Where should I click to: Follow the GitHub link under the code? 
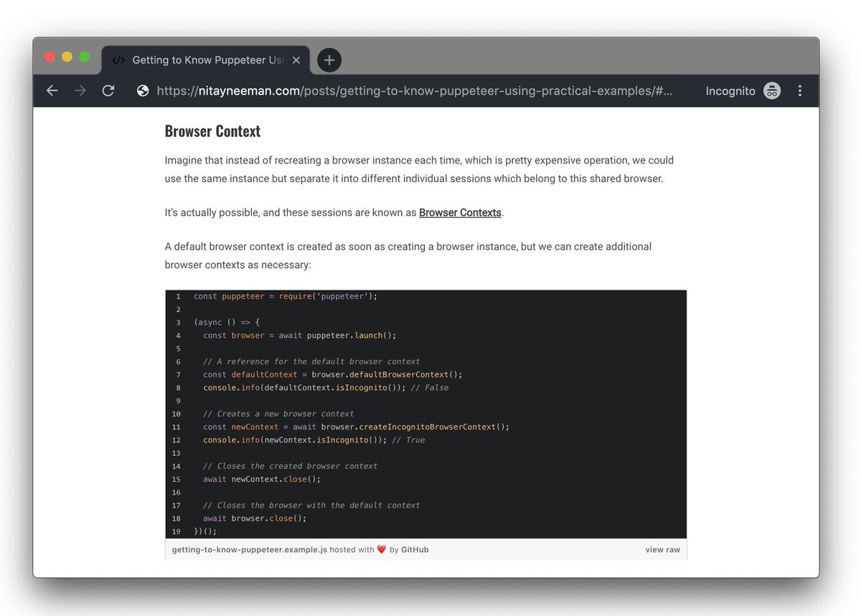(415, 549)
